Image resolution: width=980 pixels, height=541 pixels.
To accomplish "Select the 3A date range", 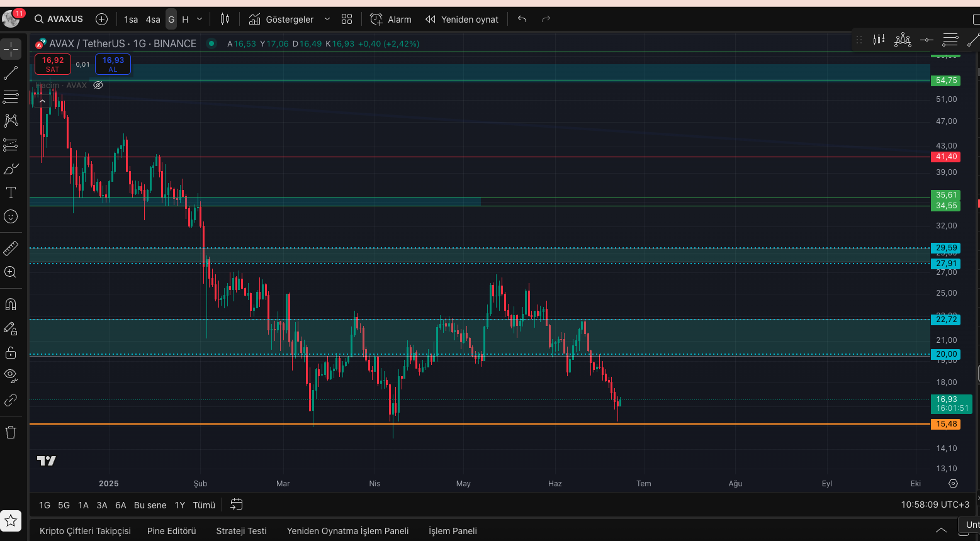I will pos(102,505).
